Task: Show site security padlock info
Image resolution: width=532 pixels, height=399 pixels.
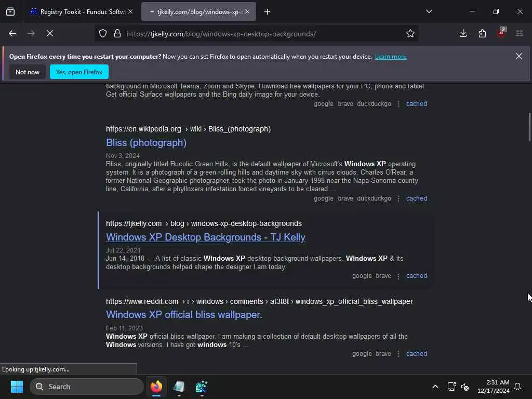Action: tap(117, 34)
